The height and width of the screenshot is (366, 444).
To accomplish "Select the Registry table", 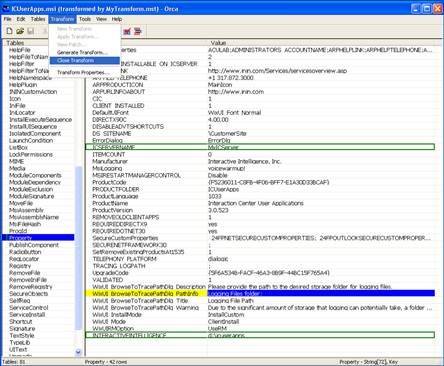I will 20,266.
